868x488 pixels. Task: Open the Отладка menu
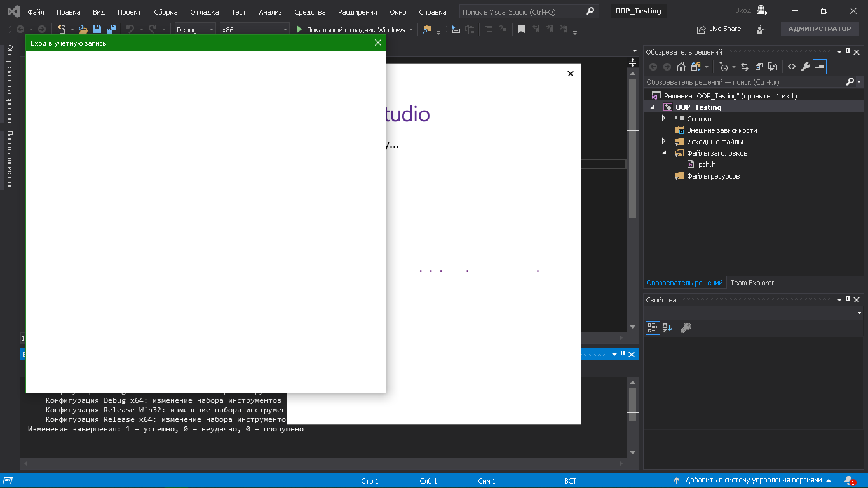205,11
